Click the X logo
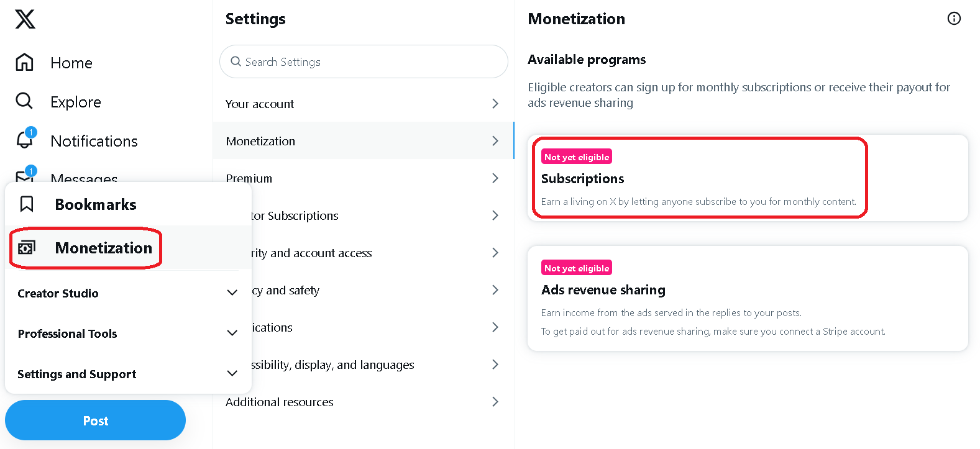 [x=24, y=19]
